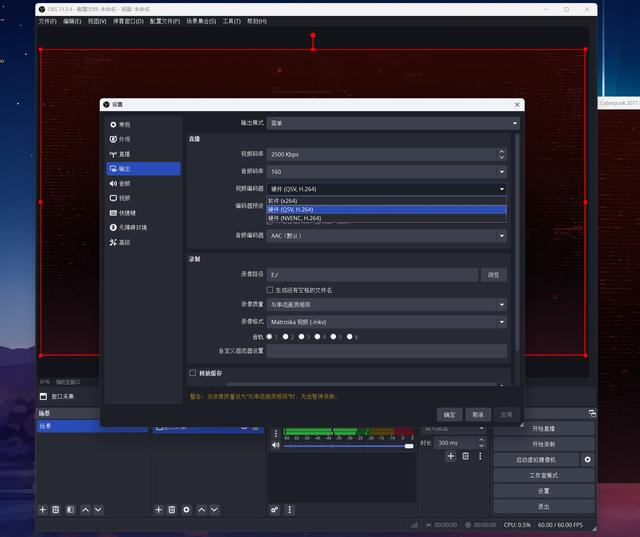
Task: Remove the scene transition with the trash icon
Action: click(466, 456)
